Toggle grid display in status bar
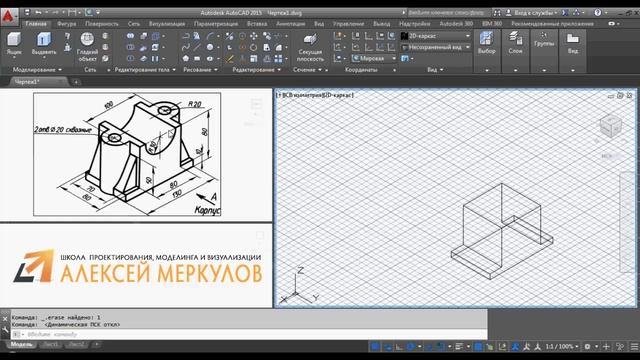640x360 pixels. tap(375, 347)
